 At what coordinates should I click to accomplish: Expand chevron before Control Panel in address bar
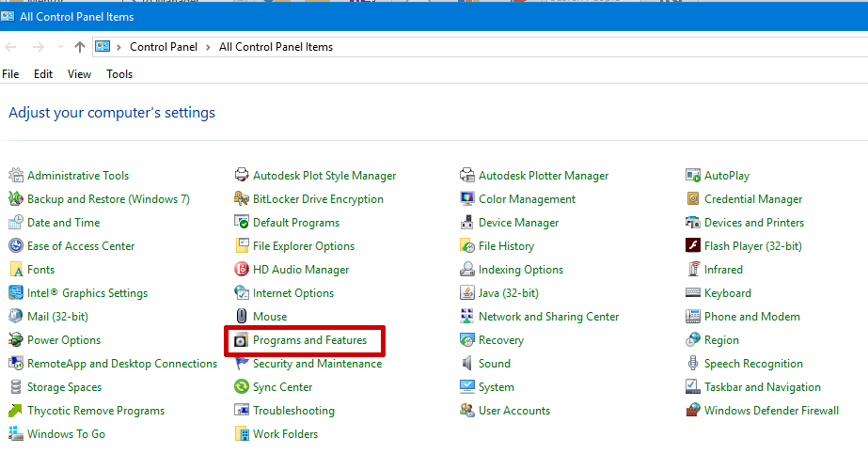pos(120,47)
